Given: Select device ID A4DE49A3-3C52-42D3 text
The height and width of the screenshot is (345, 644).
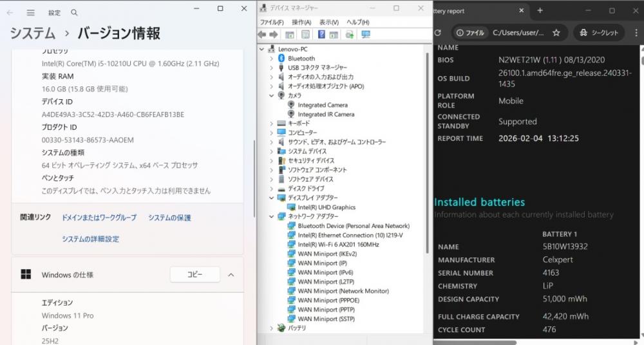Looking at the screenshot, I should click(x=113, y=115).
